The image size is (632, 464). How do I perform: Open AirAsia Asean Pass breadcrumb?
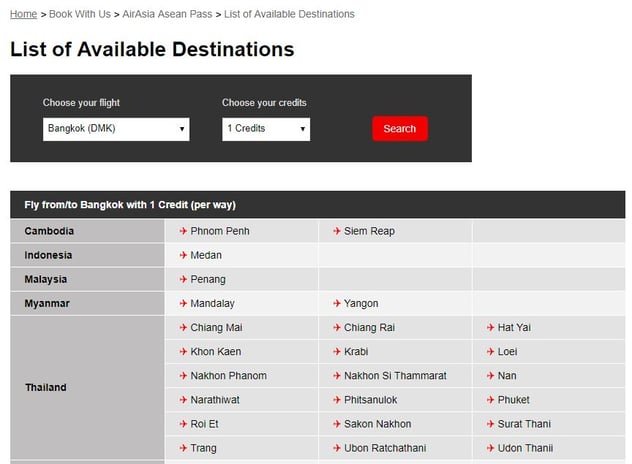click(x=167, y=14)
